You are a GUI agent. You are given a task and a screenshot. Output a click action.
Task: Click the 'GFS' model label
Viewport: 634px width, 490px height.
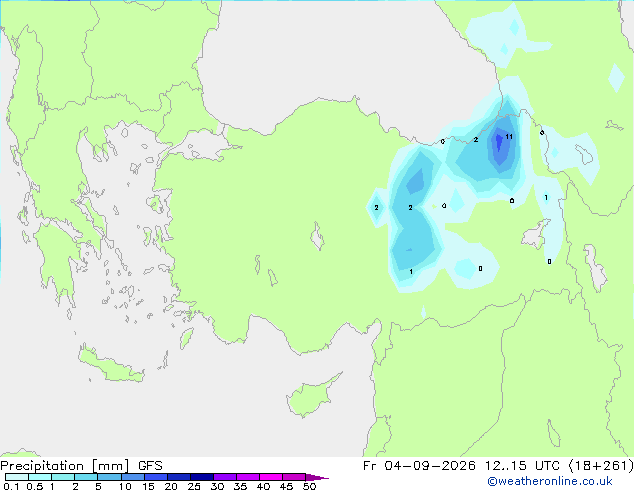[150, 466]
